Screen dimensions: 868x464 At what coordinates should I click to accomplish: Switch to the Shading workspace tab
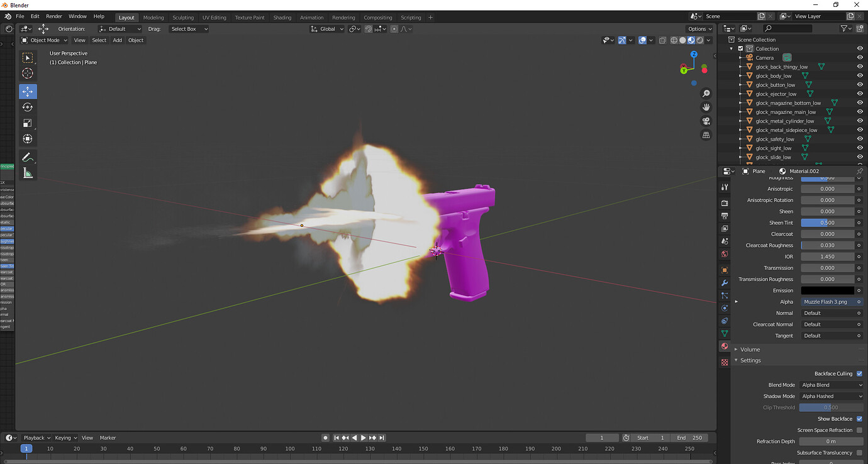click(x=282, y=18)
